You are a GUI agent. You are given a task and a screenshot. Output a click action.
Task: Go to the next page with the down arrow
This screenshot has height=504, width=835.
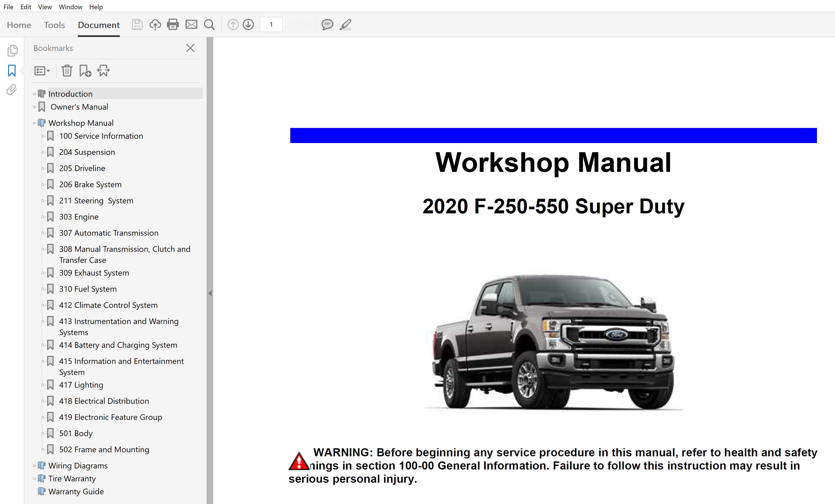click(248, 25)
